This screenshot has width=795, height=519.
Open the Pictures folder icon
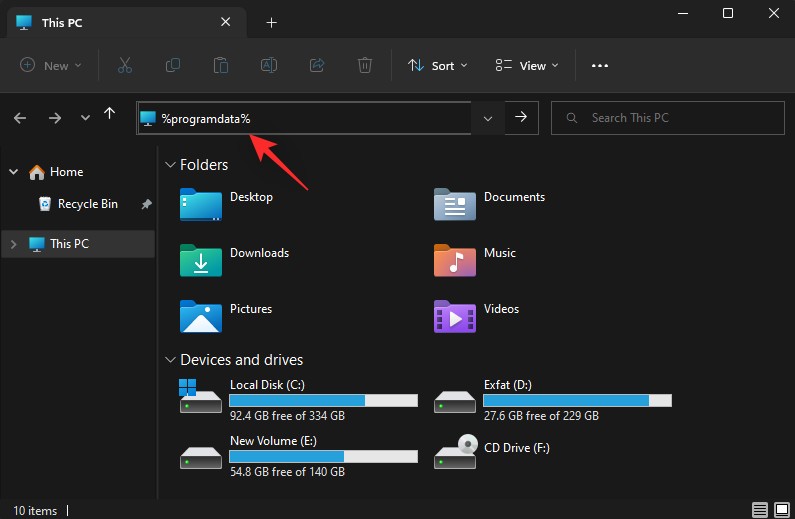(201, 316)
